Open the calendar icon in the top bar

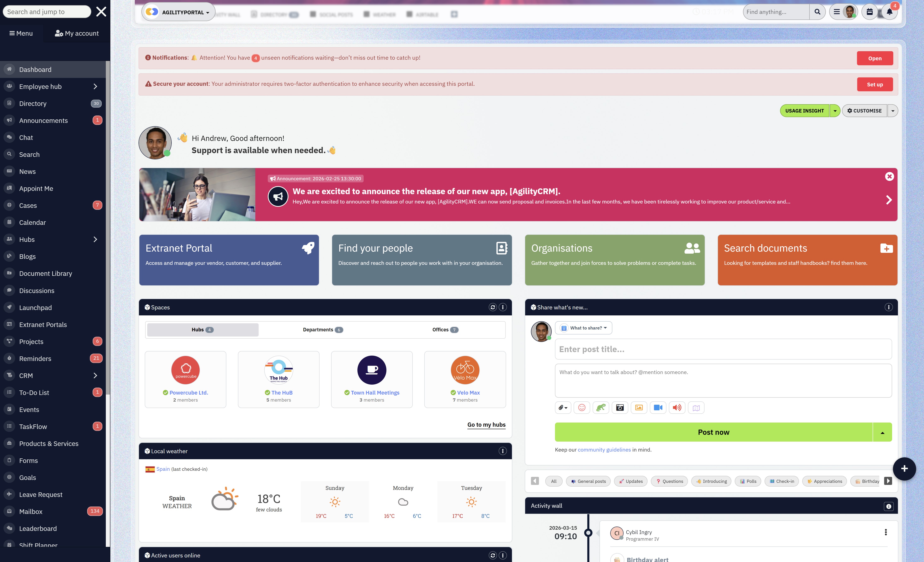click(x=870, y=12)
